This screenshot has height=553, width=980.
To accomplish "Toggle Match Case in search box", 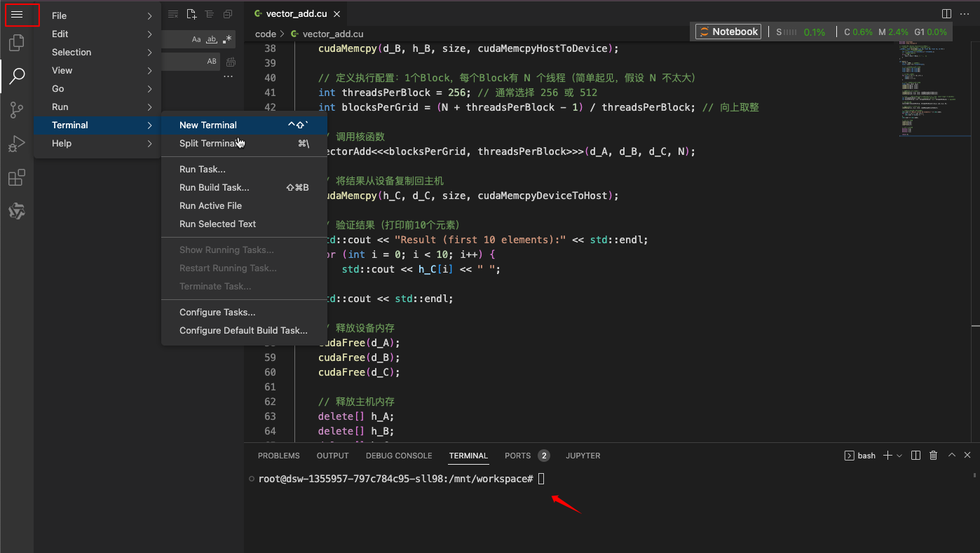I will coord(196,40).
